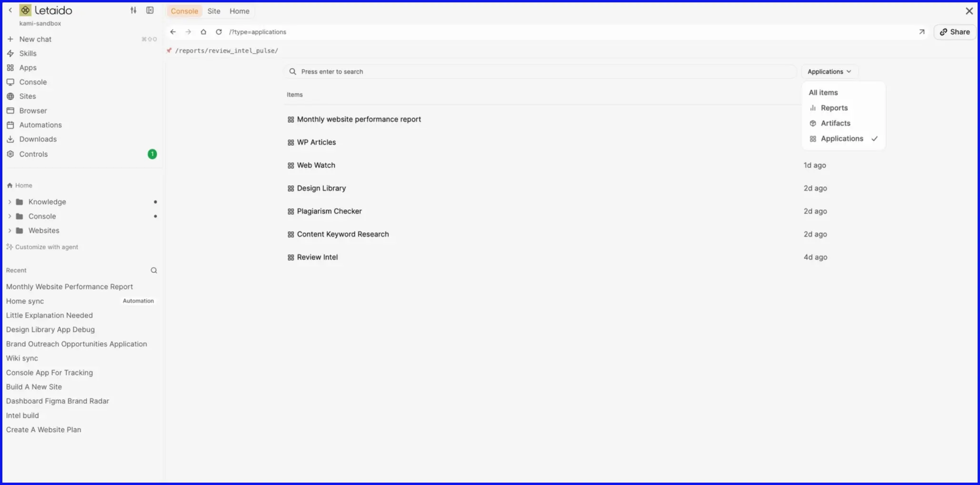980x485 pixels.
Task: Open the Applications filter dropdown
Action: 830,71
